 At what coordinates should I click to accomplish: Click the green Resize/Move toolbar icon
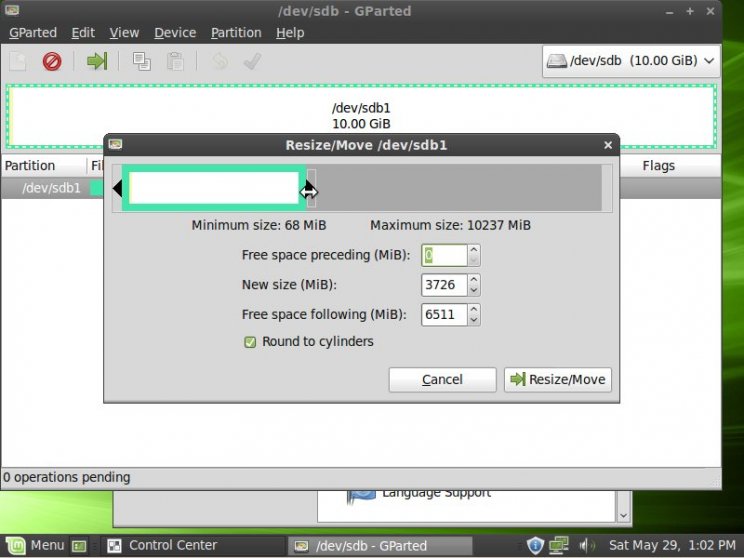(x=97, y=61)
